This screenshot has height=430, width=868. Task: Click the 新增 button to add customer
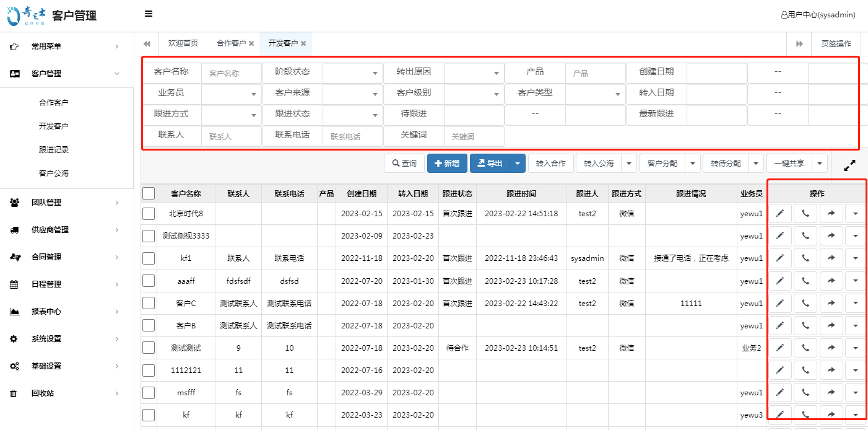[x=447, y=164]
